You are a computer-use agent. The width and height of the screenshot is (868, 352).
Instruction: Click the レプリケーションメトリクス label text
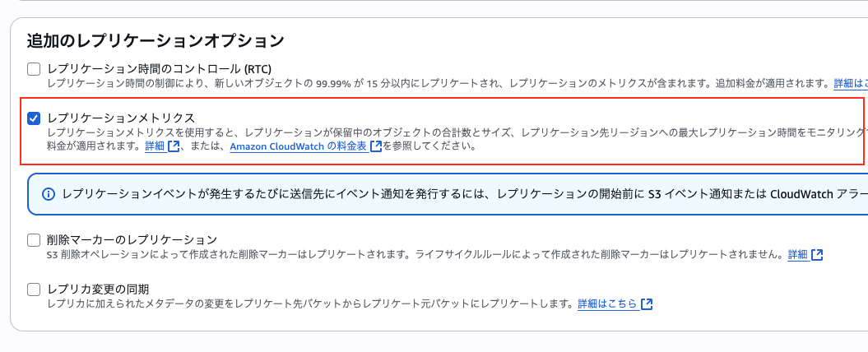tap(121, 118)
